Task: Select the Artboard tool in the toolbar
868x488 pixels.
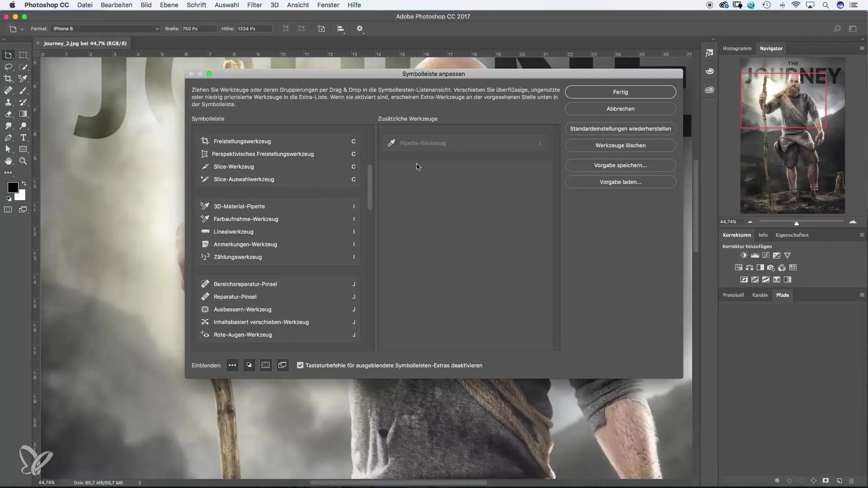Action: point(8,55)
